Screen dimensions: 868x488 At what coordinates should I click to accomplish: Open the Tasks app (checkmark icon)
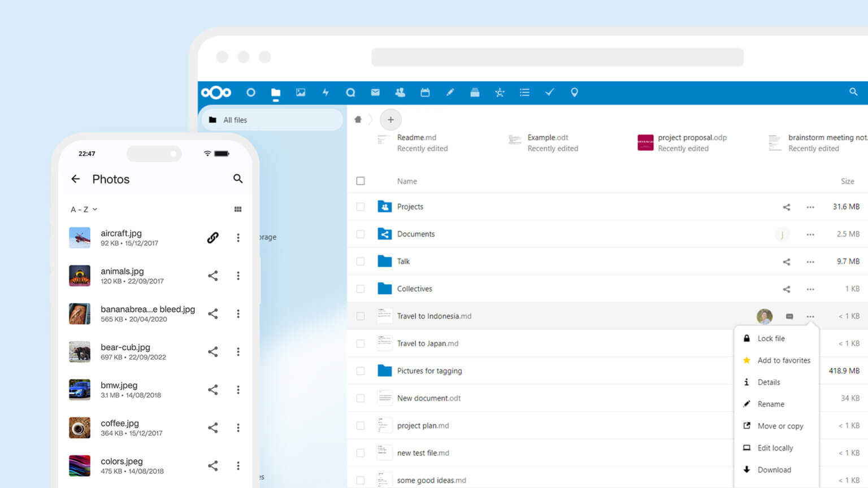(x=549, y=92)
